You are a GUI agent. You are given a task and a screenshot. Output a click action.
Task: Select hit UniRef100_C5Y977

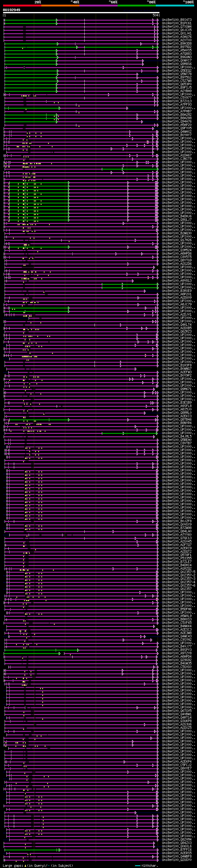pyautogui.click(x=177, y=98)
